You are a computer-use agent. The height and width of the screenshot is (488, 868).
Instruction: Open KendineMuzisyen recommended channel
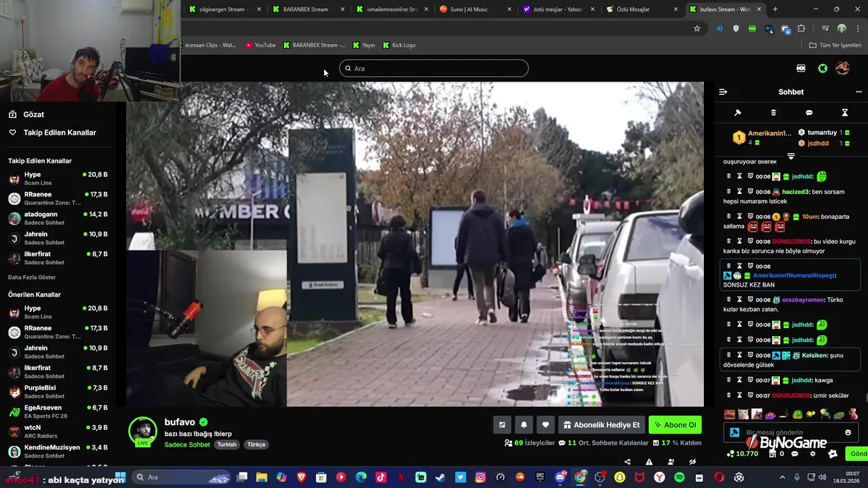[x=58, y=451]
